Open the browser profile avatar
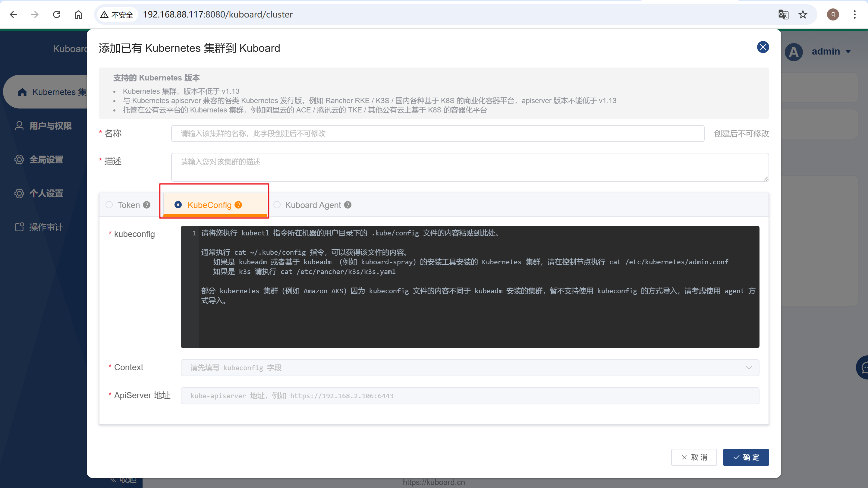This screenshot has width=868, height=488. click(833, 14)
